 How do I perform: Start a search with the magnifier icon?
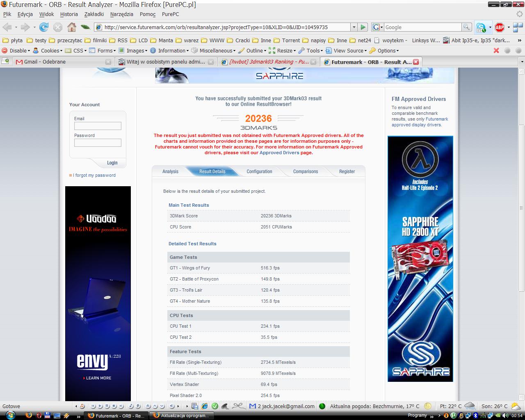tap(466, 27)
